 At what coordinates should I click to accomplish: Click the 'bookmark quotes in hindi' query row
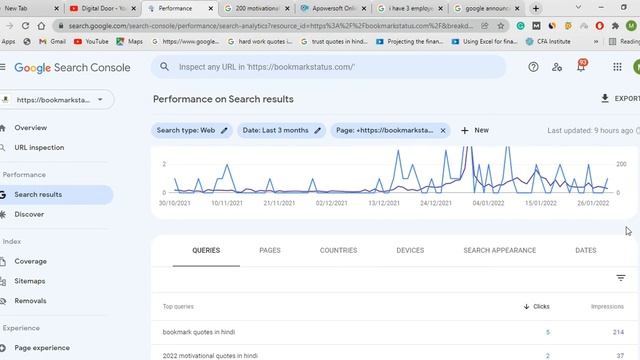coord(393,332)
